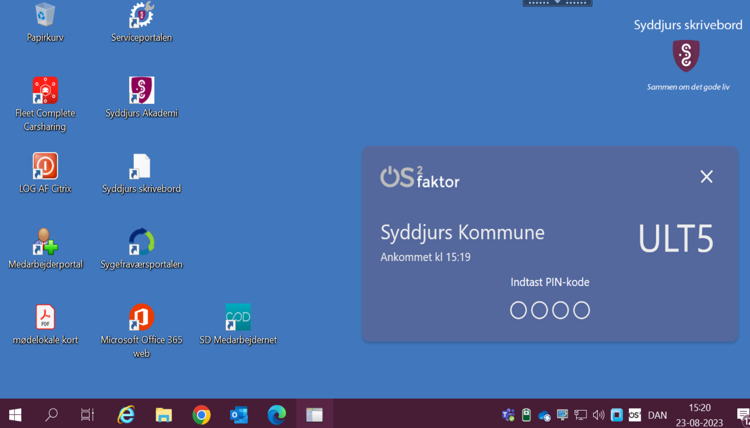This screenshot has height=428, width=750.
Task: Open Serviceportalen desktop shortcut
Action: (x=141, y=16)
